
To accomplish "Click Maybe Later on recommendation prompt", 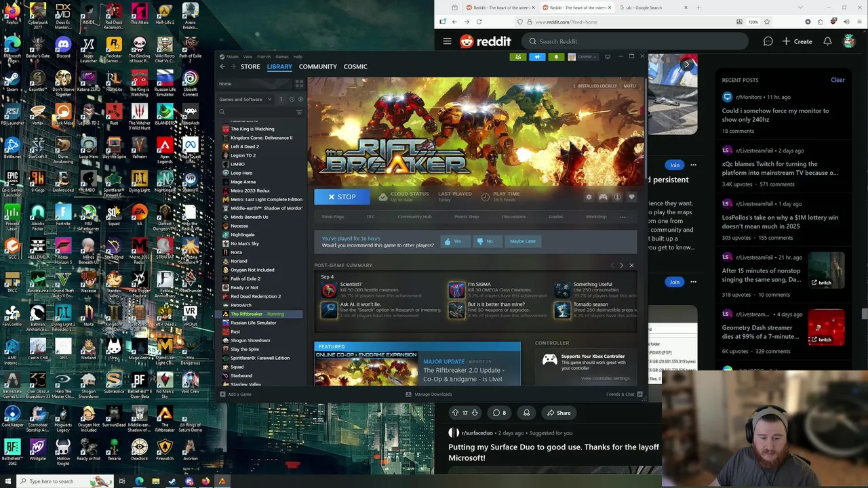I will click(523, 241).
